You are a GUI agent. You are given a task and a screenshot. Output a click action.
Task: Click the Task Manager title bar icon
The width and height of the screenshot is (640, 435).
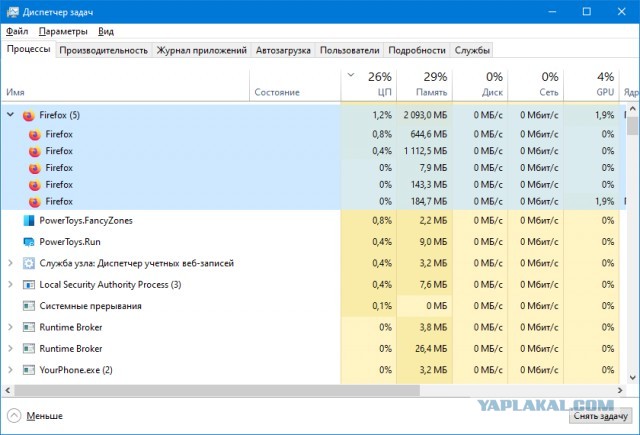(12, 12)
